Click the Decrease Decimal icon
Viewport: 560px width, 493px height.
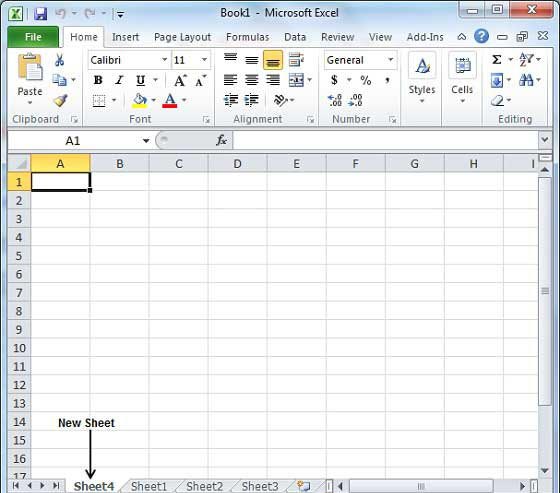[355, 100]
